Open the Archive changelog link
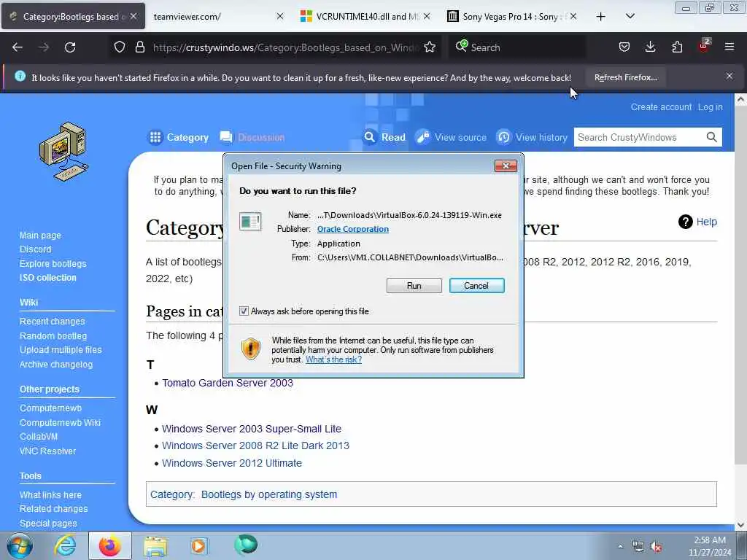 [x=55, y=365]
